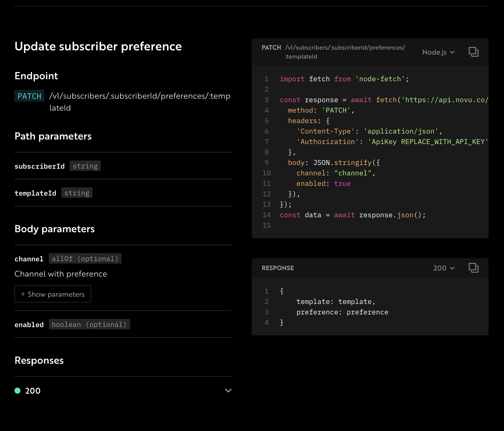This screenshot has height=431, width=504.
Task: Click the 200 response code label
Action: [33, 391]
